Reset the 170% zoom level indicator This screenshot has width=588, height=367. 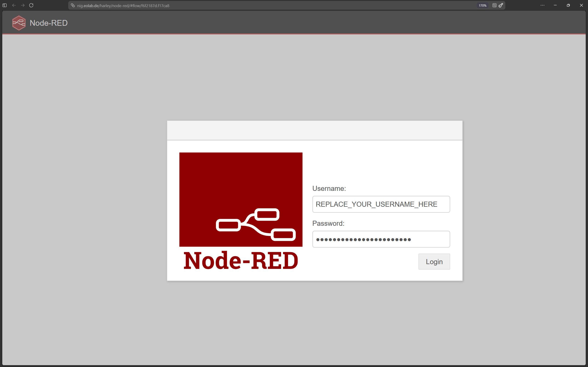tap(482, 6)
